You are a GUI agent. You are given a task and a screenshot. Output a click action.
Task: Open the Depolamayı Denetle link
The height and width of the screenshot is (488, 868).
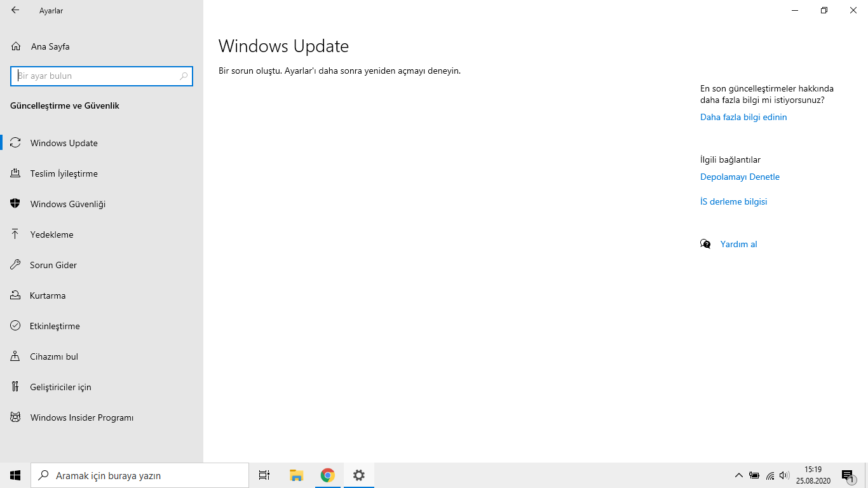coord(740,177)
